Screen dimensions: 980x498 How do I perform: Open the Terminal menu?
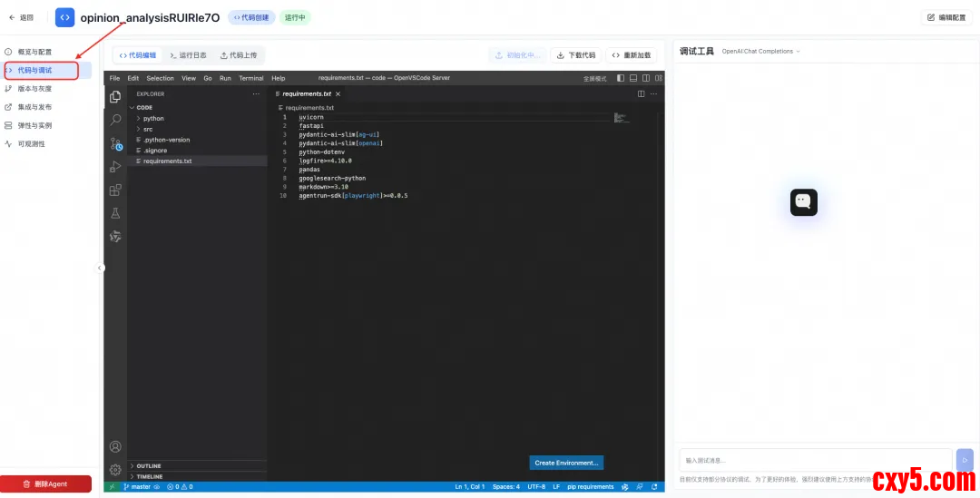(x=251, y=79)
